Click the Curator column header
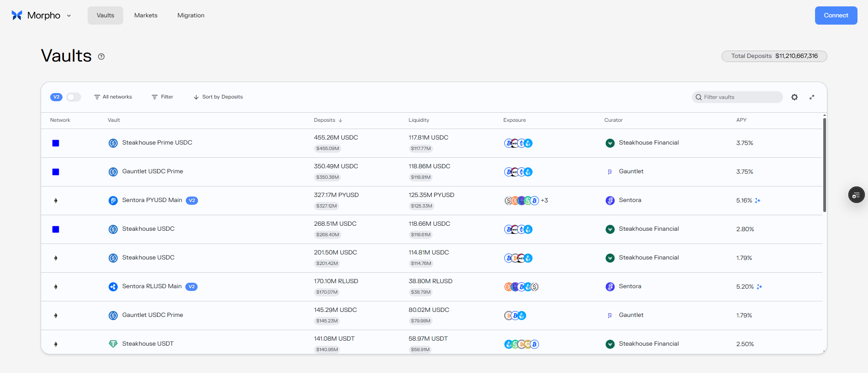This screenshot has height=373, width=868. (x=613, y=120)
